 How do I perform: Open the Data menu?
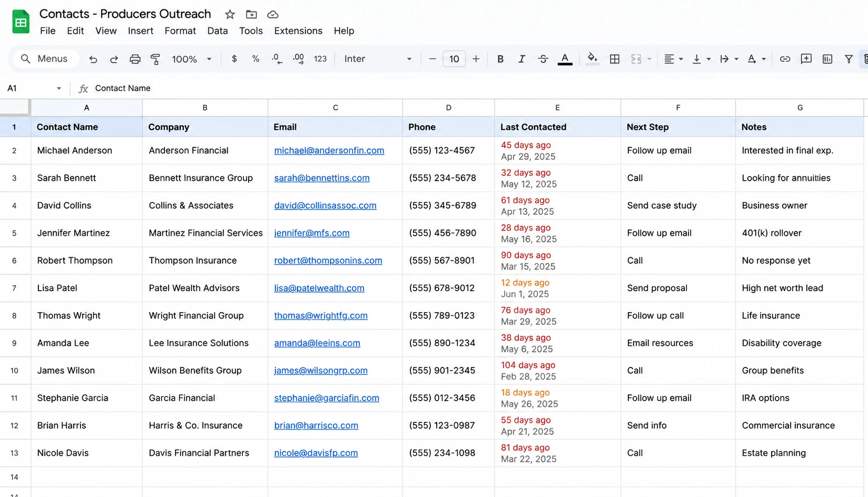[x=217, y=31]
